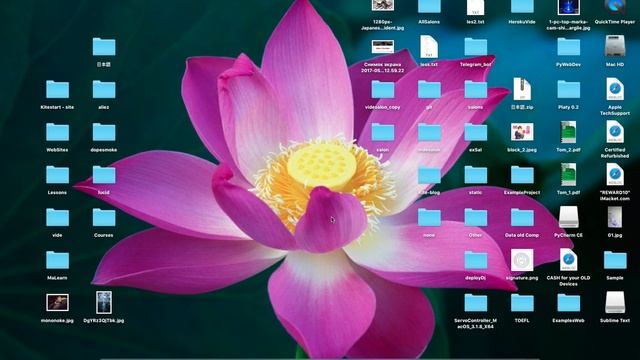This screenshot has height=360, width=640.
Task: Select the ExamplesWeb folder
Action: 569,303
